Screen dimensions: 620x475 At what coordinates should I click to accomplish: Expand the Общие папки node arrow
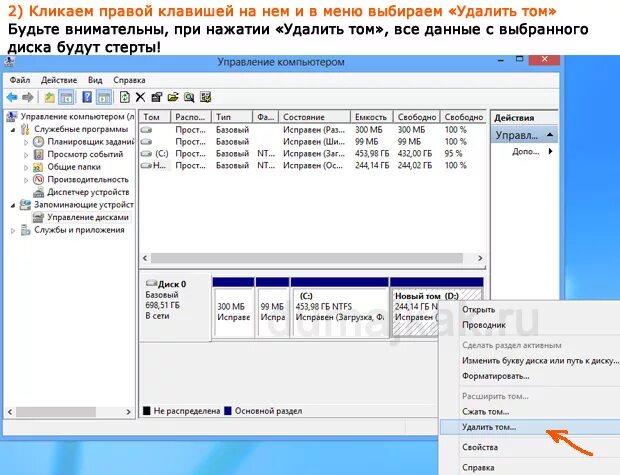[x=26, y=167]
